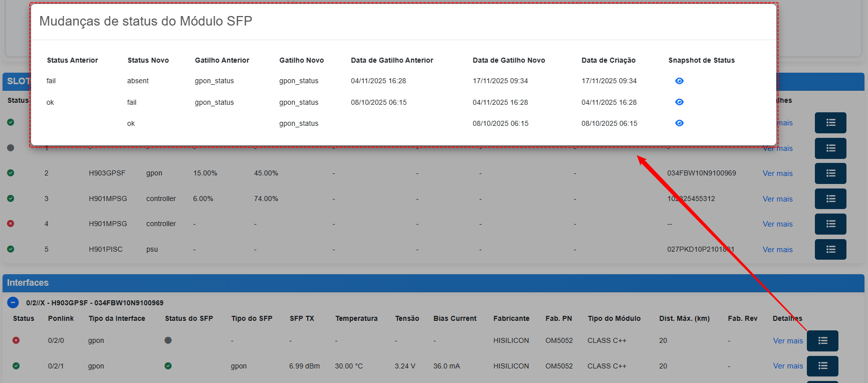Click gray SFP status dot for 0/2/0

(x=168, y=340)
